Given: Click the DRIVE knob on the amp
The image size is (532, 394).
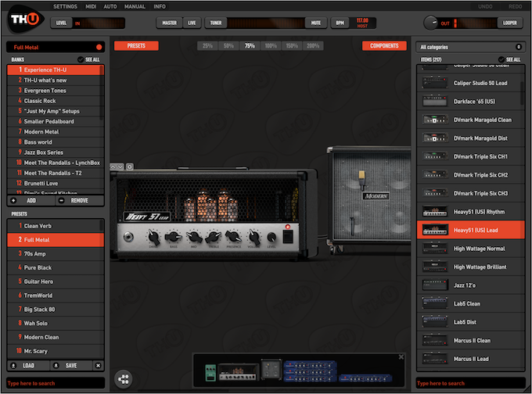Looking at the screenshot, I should click(153, 236).
